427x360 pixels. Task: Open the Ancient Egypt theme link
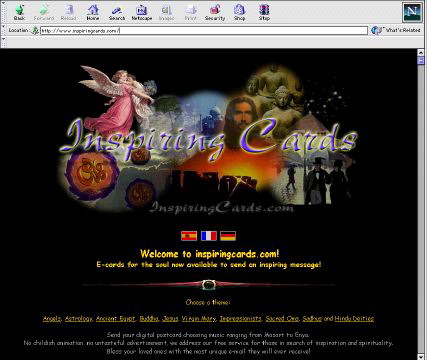[x=115, y=318]
